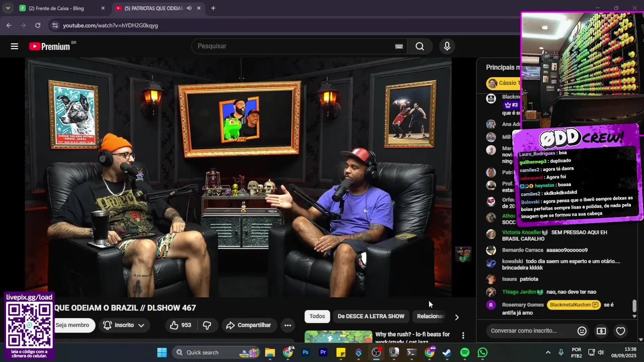This screenshot has width=644, height=362.
Task: Open the lo-fi beats video thumbnail
Action: pos(338,337)
